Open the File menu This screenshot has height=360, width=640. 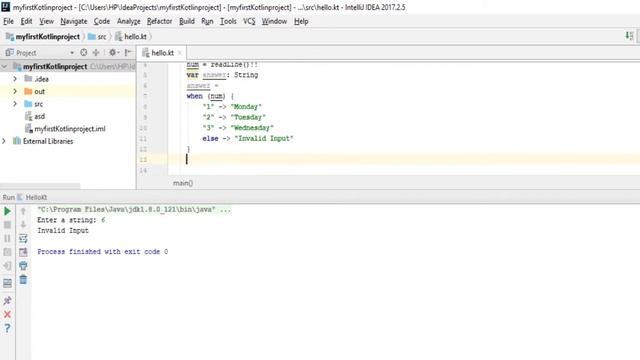[x=8, y=21]
